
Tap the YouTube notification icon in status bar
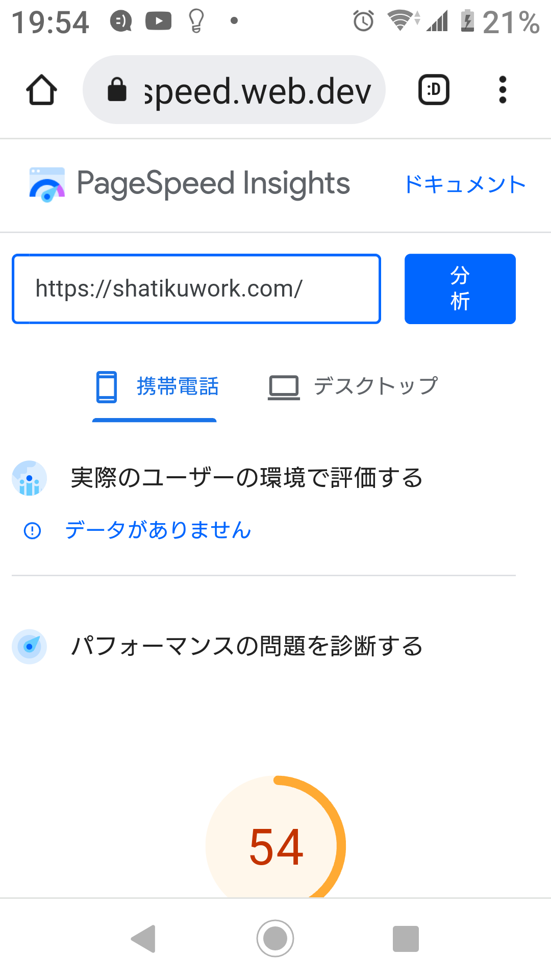[158, 21]
